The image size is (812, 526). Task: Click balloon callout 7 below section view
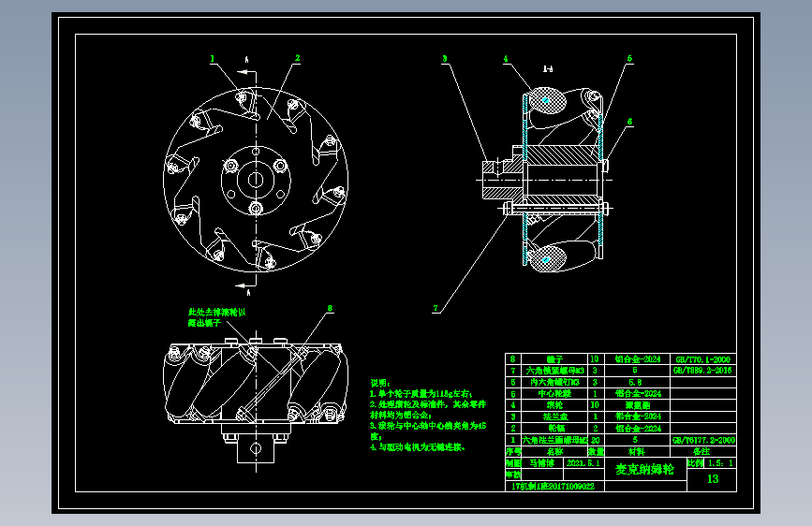point(435,309)
